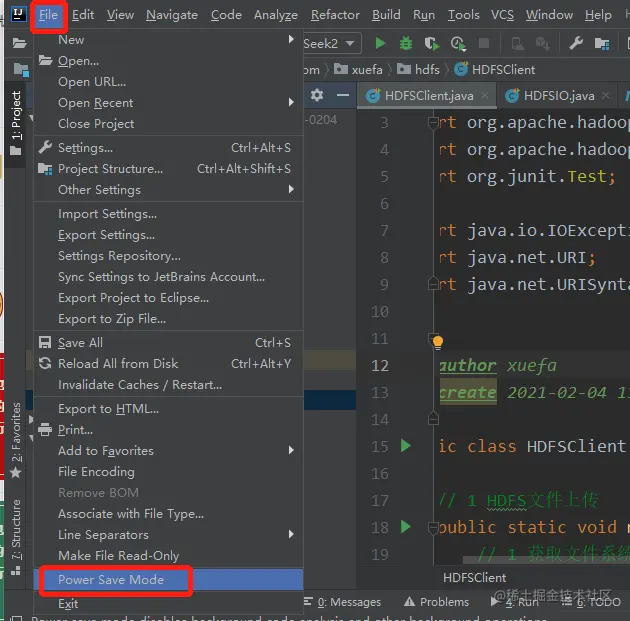The height and width of the screenshot is (621, 630).
Task: Click line number 12 in gutter
Action: point(380,366)
